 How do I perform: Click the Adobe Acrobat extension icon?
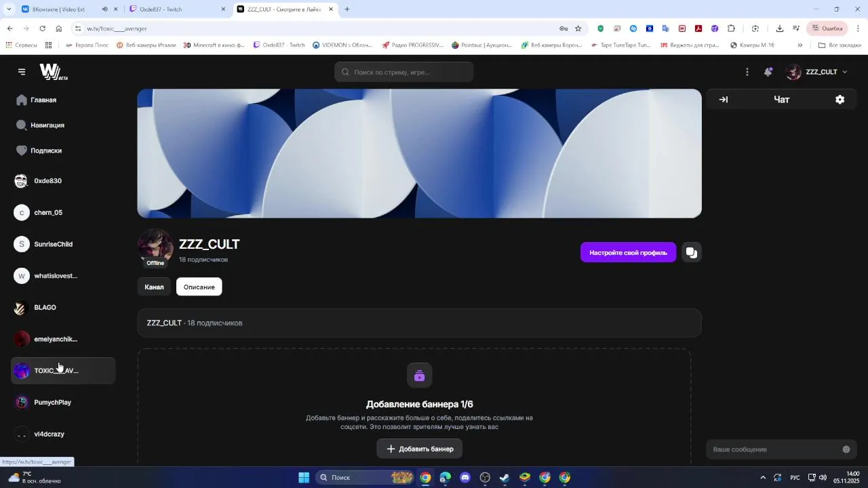(x=698, y=28)
